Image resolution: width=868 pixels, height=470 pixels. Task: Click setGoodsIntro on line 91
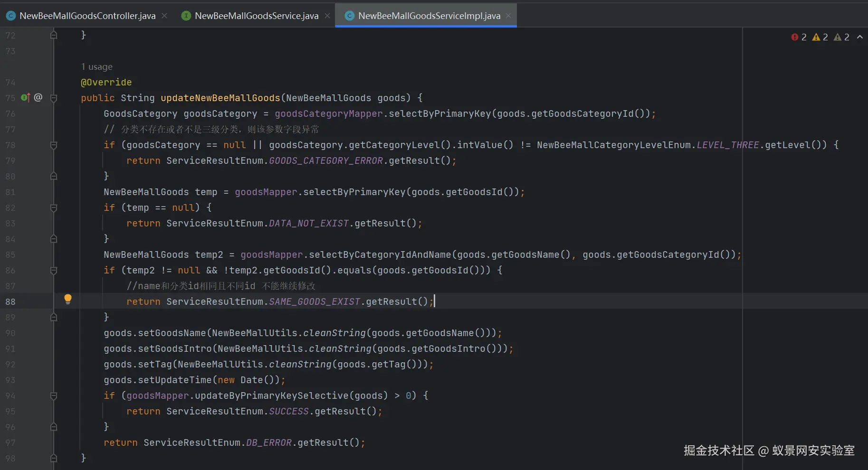[175, 348]
